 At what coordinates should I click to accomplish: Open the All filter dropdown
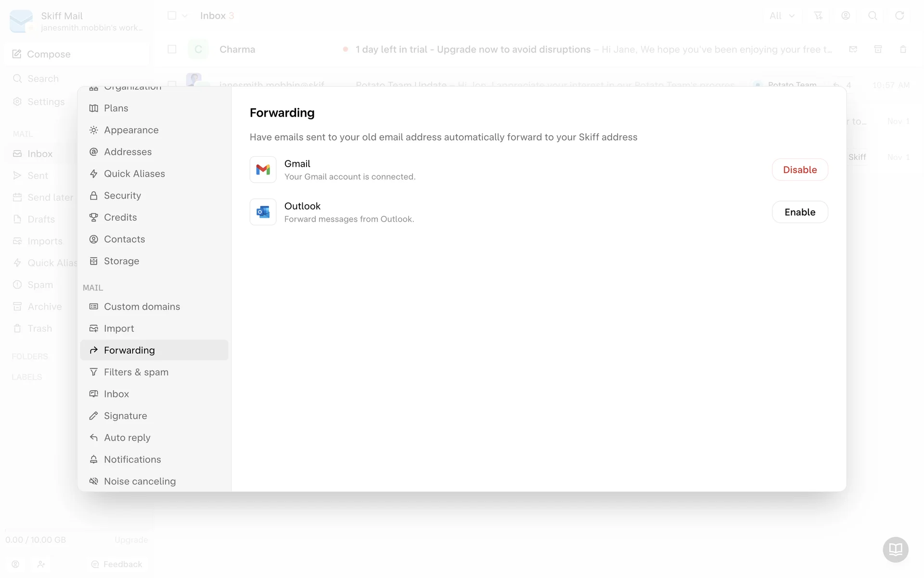[x=782, y=16]
